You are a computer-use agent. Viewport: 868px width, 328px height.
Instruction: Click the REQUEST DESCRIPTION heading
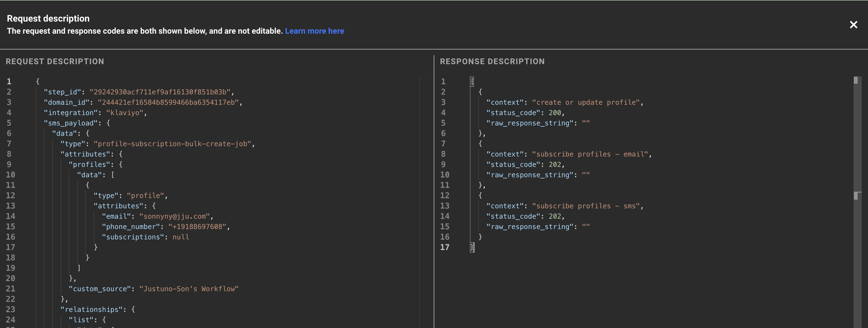click(55, 61)
